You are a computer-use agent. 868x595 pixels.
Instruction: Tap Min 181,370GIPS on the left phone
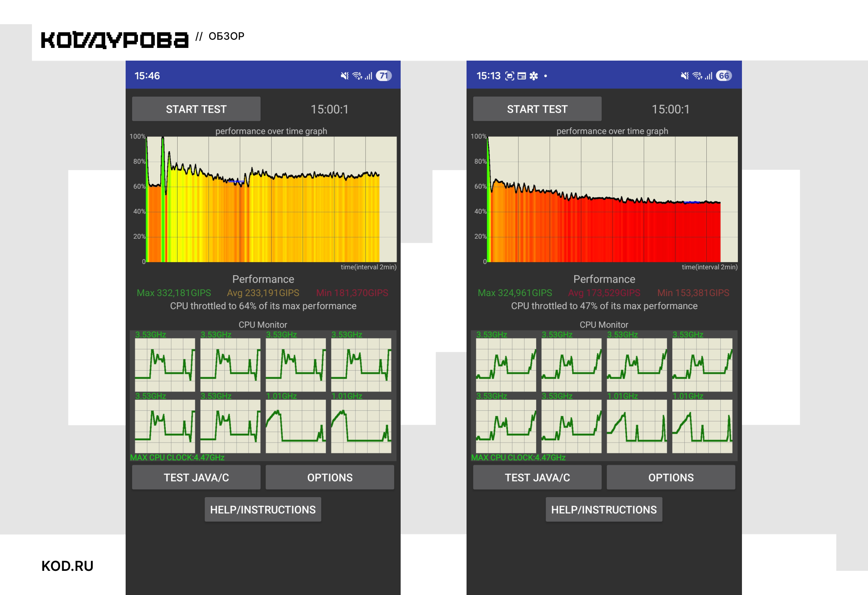352,293
